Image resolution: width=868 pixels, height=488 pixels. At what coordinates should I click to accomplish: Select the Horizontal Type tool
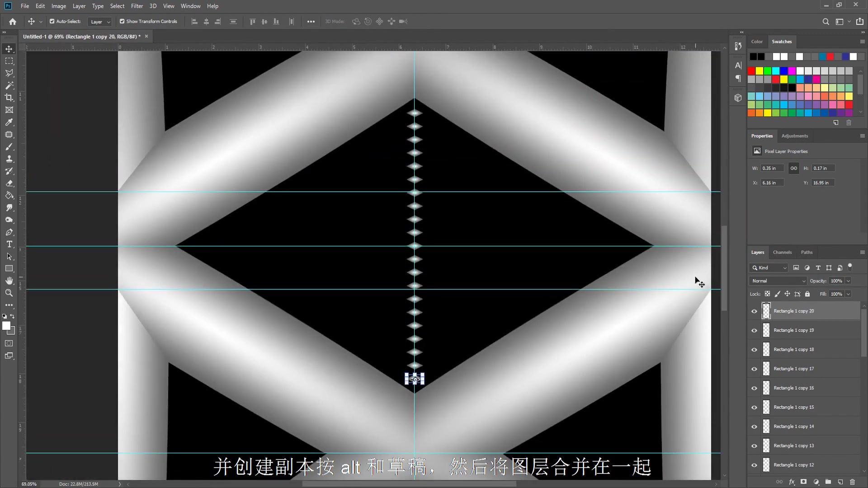(x=9, y=244)
